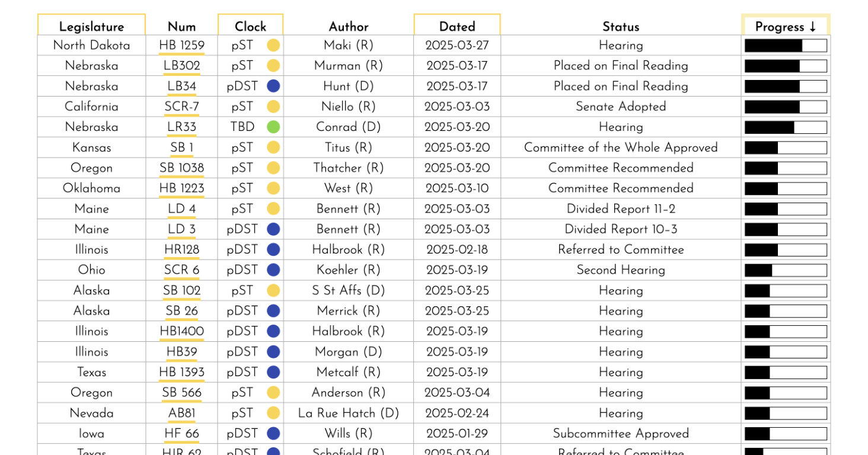Click the green TBD dot for LR33
Viewport: 868px width, 455px height.
(273, 127)
